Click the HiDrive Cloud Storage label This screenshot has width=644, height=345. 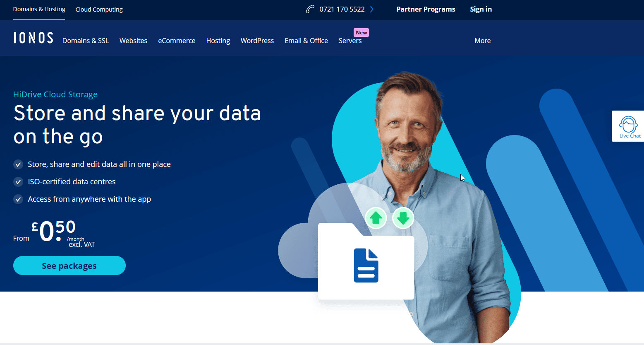point(55,94)
